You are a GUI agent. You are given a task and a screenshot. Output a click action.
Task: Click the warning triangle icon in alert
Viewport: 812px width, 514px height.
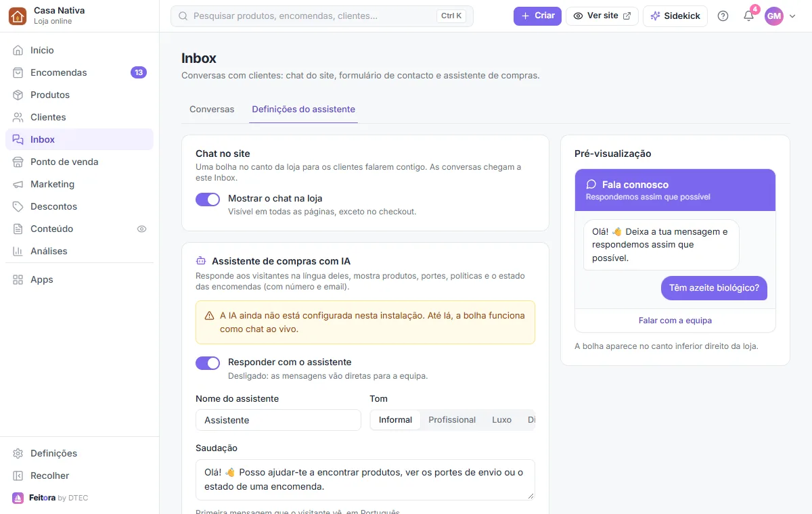coord(209,316)
